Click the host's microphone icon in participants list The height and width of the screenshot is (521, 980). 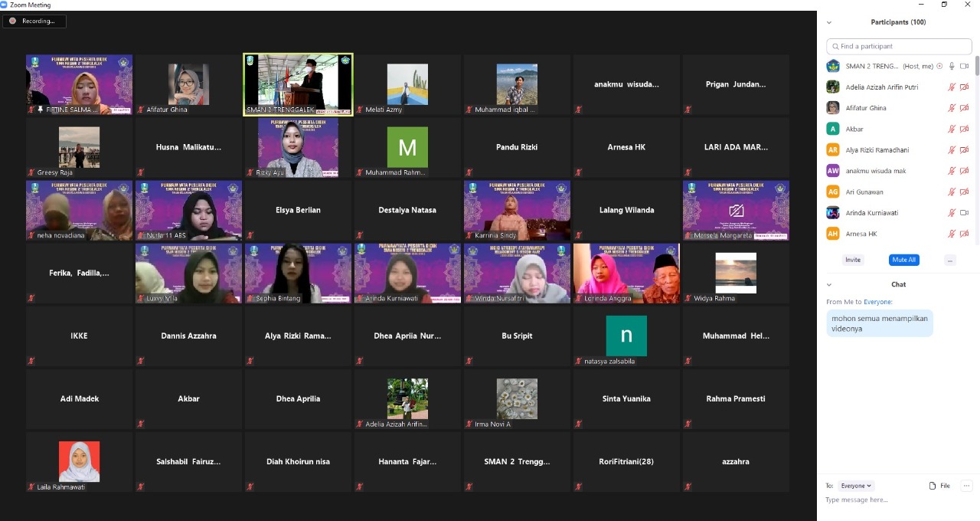click(x=952, y=66)
